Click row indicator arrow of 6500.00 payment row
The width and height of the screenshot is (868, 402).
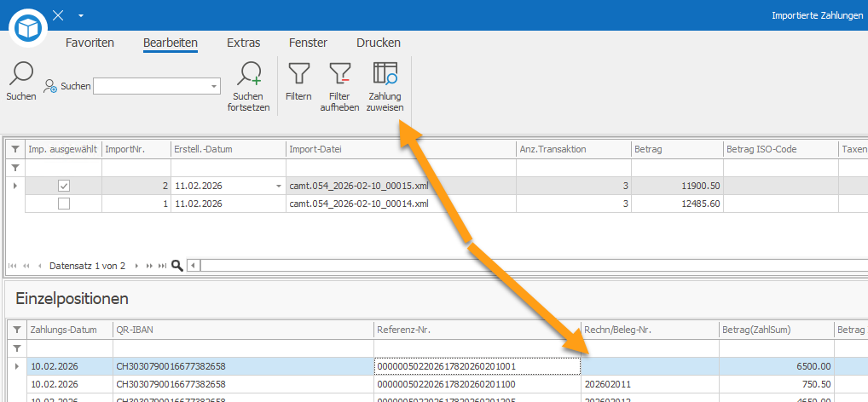pos(17,366)
